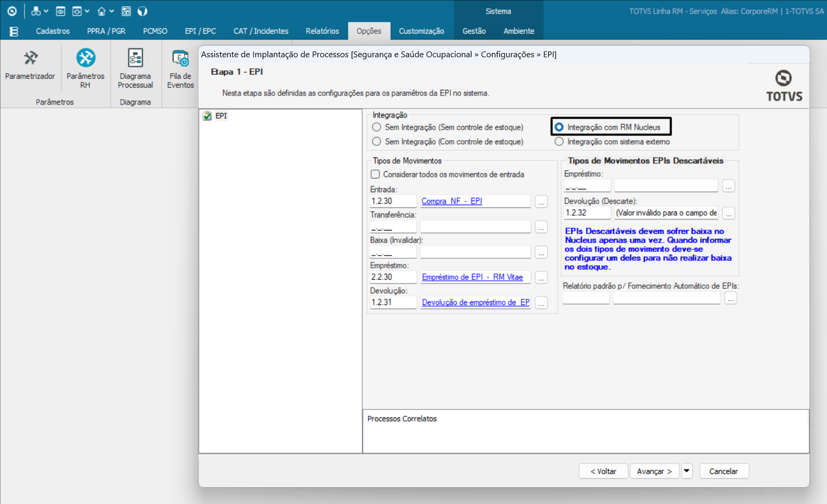Click lookup button for Relatório padrão
Viewport: 827px width, 504px height.
pyautogui.click(x=731, y=298)
